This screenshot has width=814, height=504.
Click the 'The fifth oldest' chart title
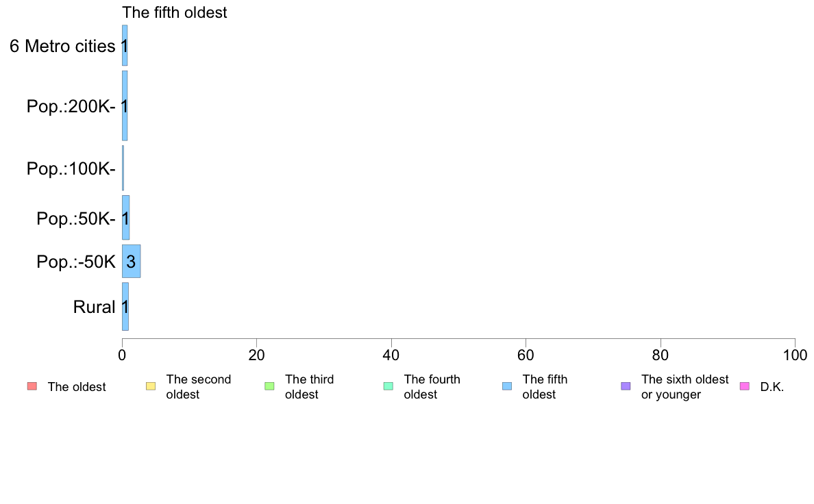tap(175, 12)
